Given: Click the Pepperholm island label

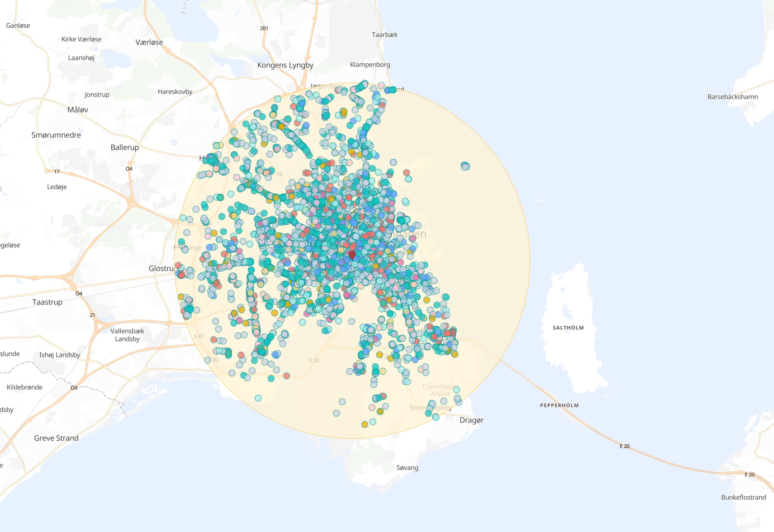Looking at the screenshot, I should tap(559, 405).
